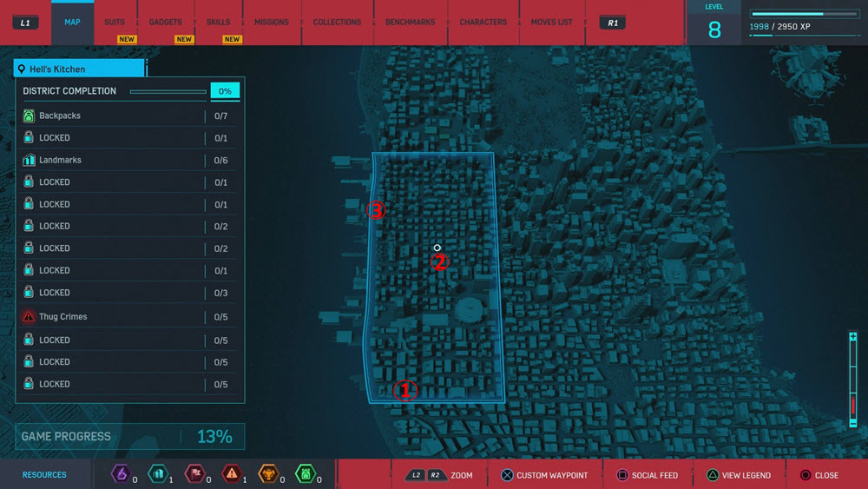Open the GADGETS tab
The height and width of the screenshot is (489, 868).
pyautogui.click(x=165, y=23)
